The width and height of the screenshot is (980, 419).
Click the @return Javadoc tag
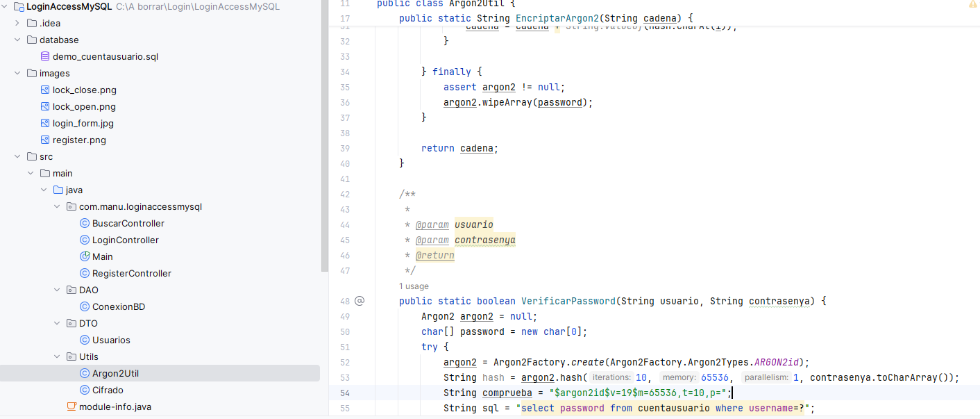(x=435, y=255)
